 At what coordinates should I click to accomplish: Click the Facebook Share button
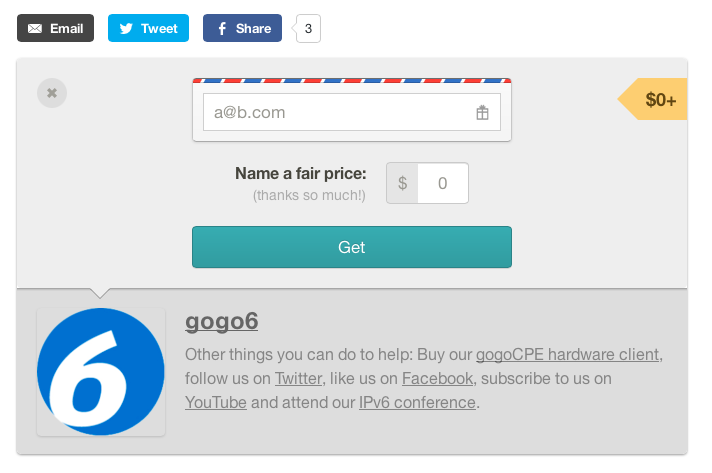click(242, 29)
